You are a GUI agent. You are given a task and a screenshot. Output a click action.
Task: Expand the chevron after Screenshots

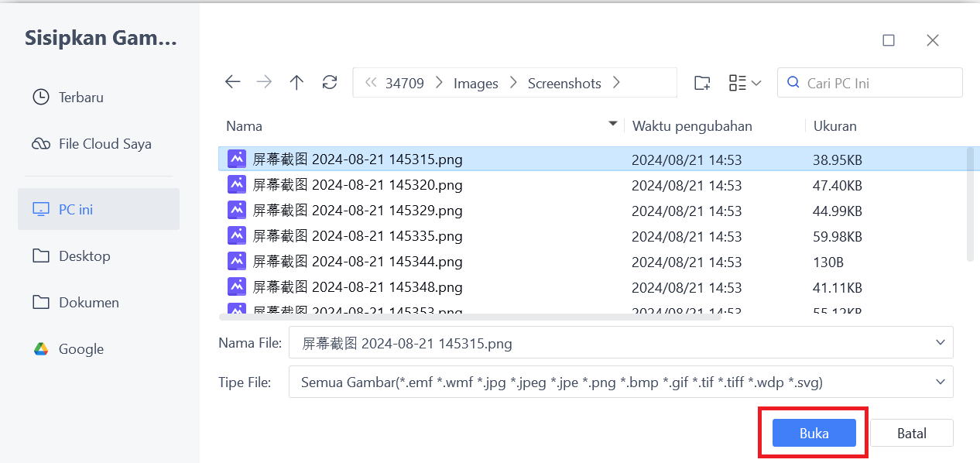[x=616, y=83]
